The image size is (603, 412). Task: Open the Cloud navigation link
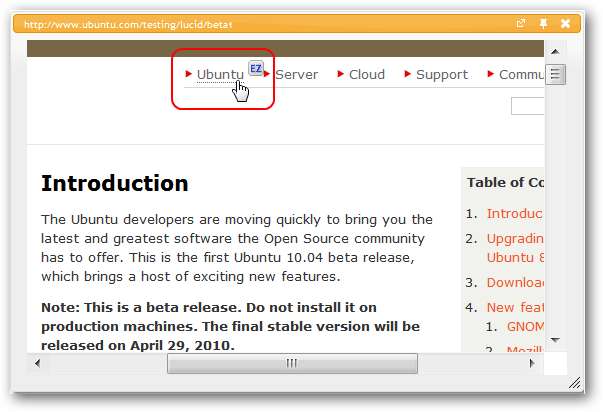coord(366,74)
